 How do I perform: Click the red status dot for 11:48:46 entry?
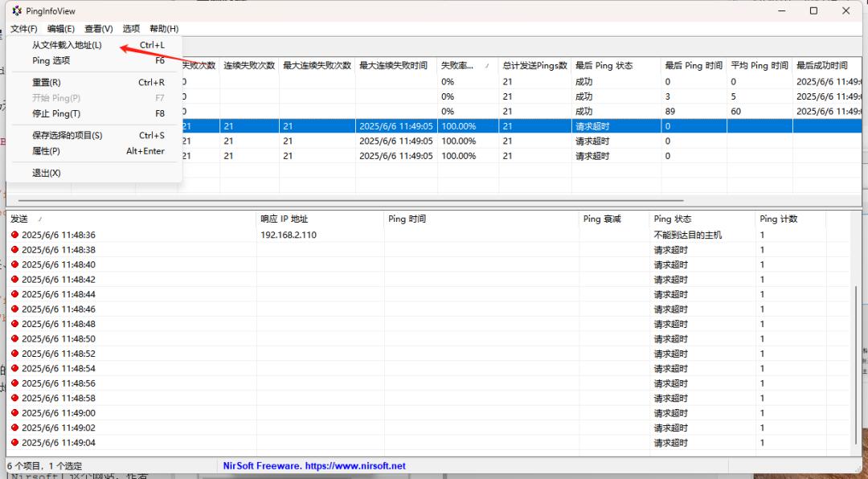15,309
